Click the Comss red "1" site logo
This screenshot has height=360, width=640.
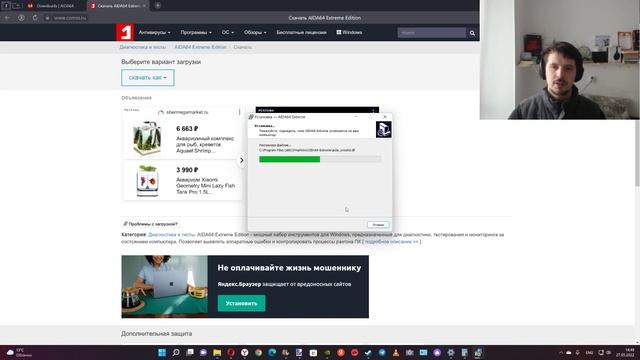[x=124, y=32]
